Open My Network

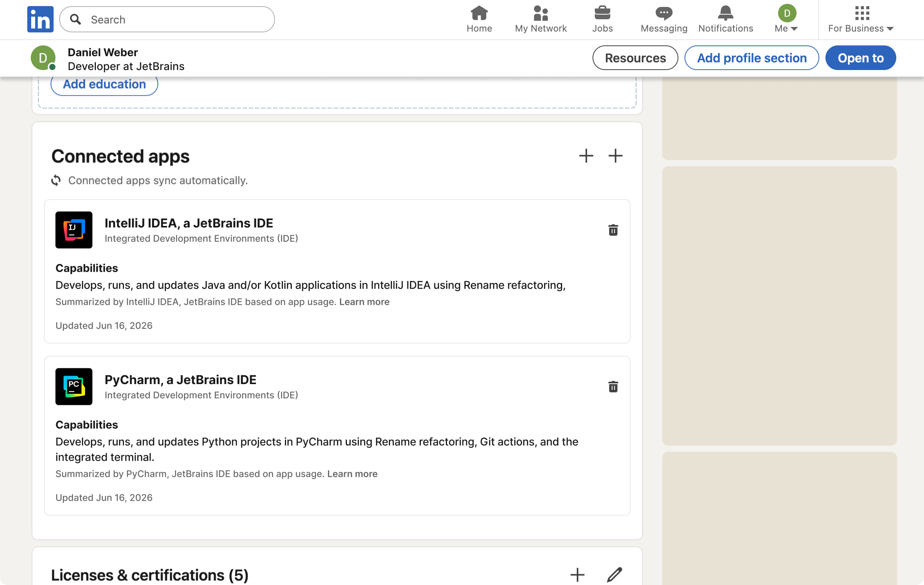541,19
